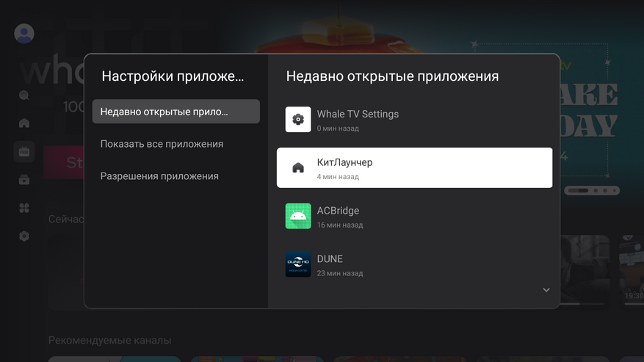Open Whale TV Settings entry
The width and height of the screenshot is (644, 362).
tap(414, 120)
